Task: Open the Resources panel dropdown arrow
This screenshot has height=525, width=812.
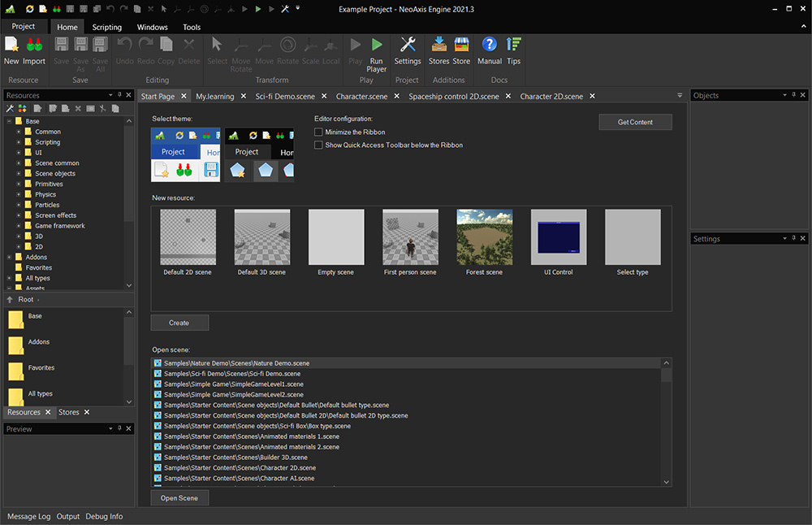Action: (110, 95)
